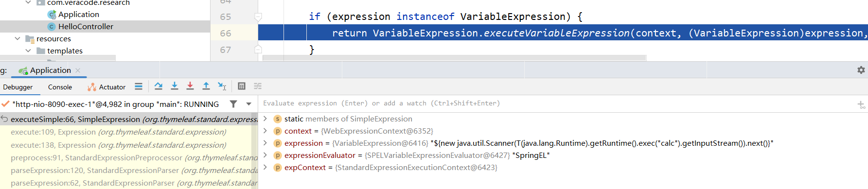Click the Run to Cursor icon
Image resolution: width=868 pixels, height=189 pixels.
pos(222,86)
